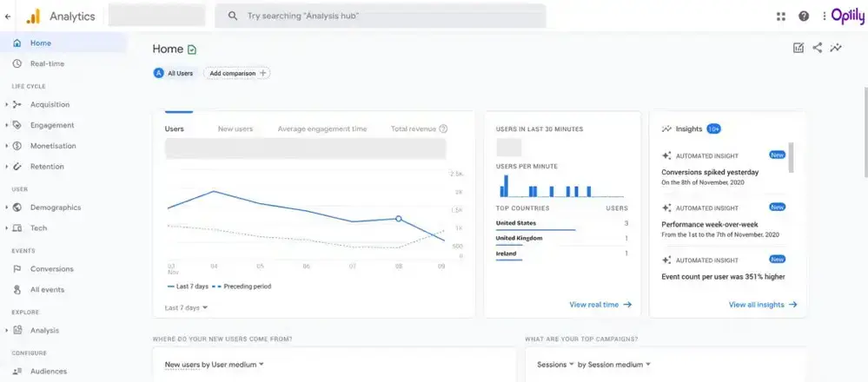This screenshot has width=868, height=382.
Task: Click the search box Try searching Analysis hub
Action: pos(381,16)
